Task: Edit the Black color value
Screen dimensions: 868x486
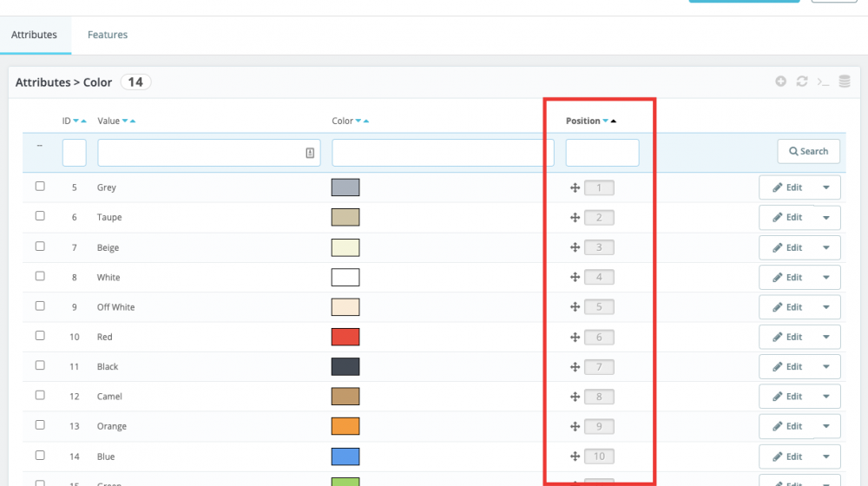Action: [x=786, y=367]
